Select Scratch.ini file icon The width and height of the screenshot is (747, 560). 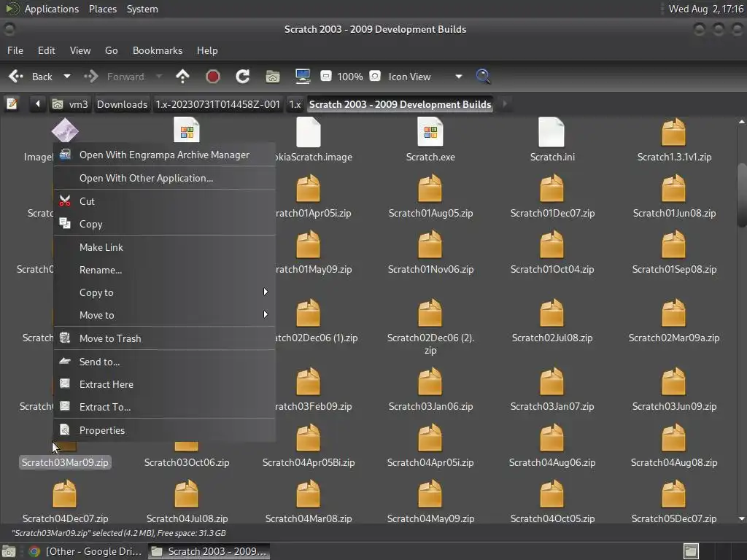551,132
